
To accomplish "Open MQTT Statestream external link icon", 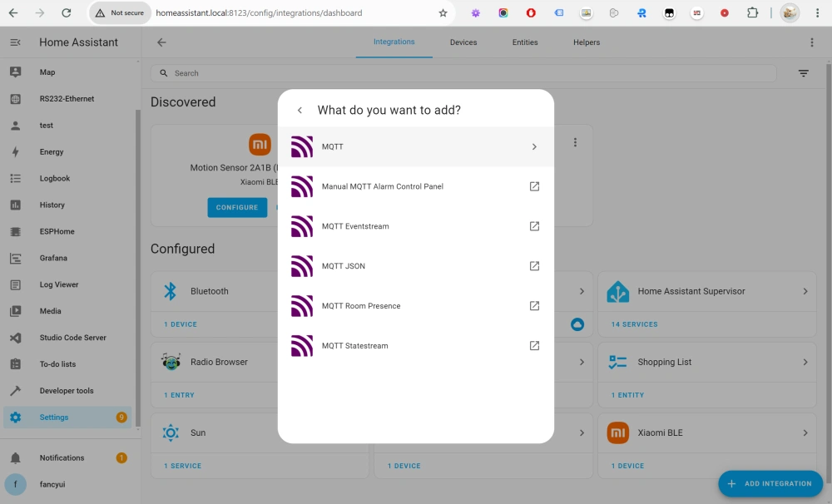I will [534, 346].
